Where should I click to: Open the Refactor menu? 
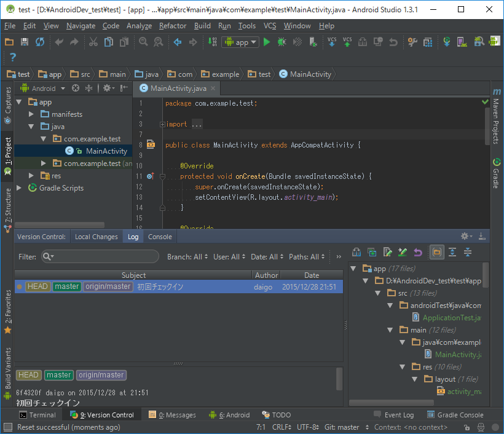(x=173, y=26)
